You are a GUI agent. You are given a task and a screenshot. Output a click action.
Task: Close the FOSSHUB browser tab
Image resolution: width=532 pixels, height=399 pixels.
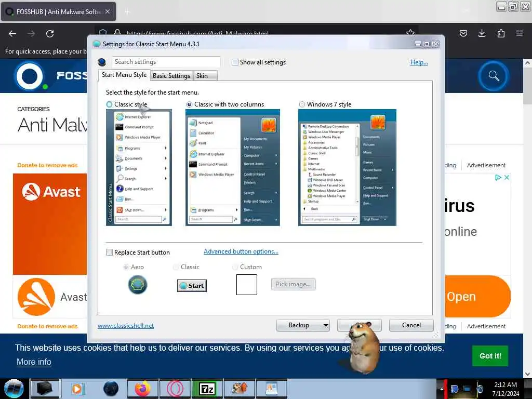[x=108, y=11]
